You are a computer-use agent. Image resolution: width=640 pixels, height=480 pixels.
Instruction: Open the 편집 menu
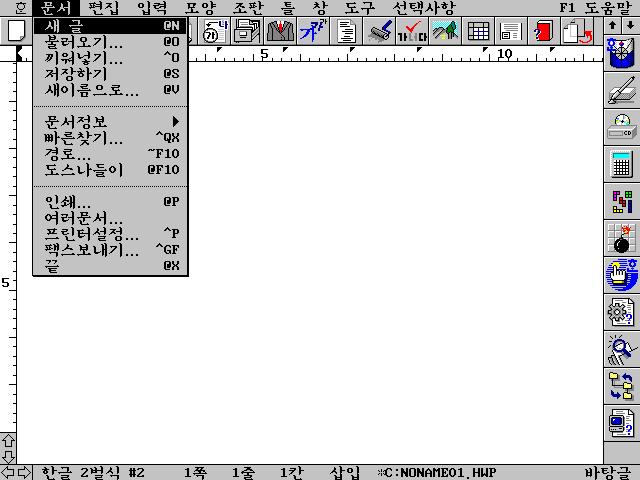[104, 8]
